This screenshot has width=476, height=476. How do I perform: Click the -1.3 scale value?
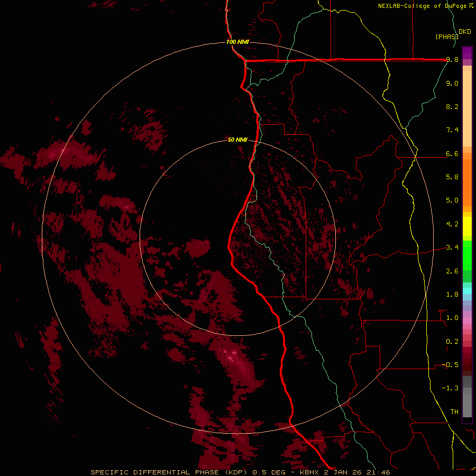(x=451, y=388)
